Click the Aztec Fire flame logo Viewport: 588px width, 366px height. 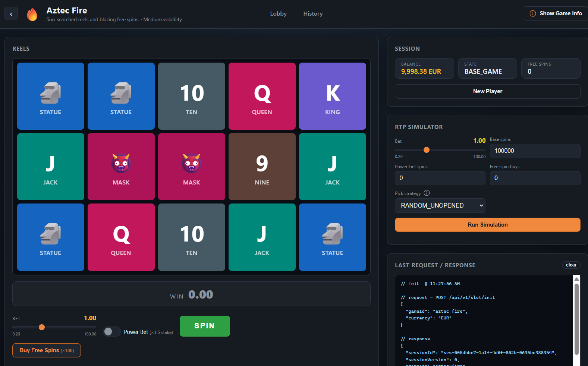pyautogui.click(x=32, y=14)
